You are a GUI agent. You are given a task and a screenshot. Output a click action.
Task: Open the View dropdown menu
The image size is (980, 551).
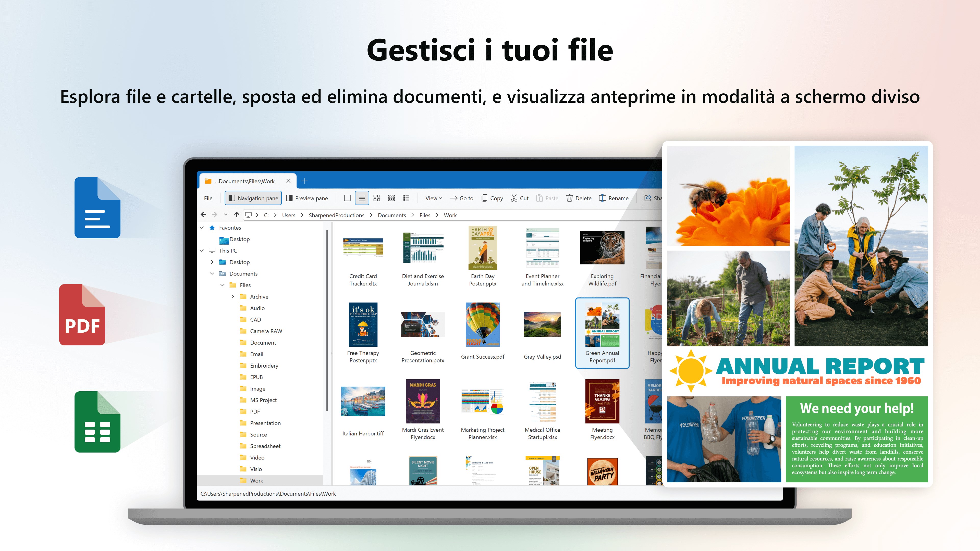(433, 198)
